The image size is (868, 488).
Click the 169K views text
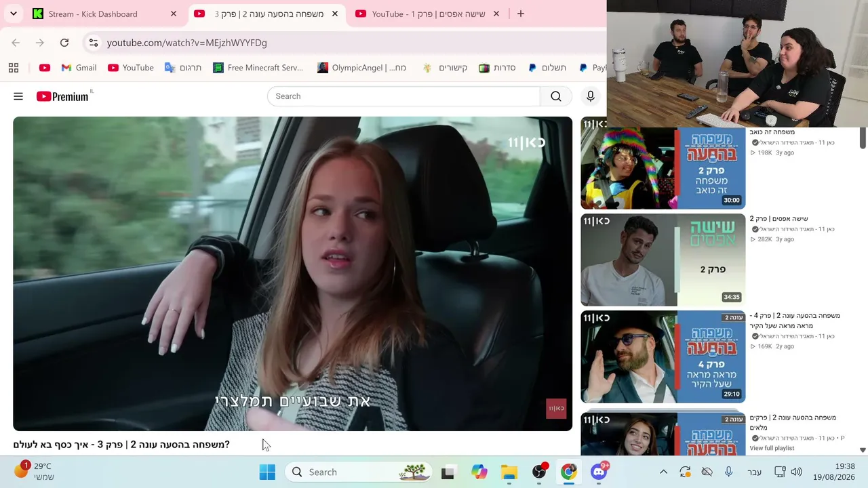tap(765, 346)
